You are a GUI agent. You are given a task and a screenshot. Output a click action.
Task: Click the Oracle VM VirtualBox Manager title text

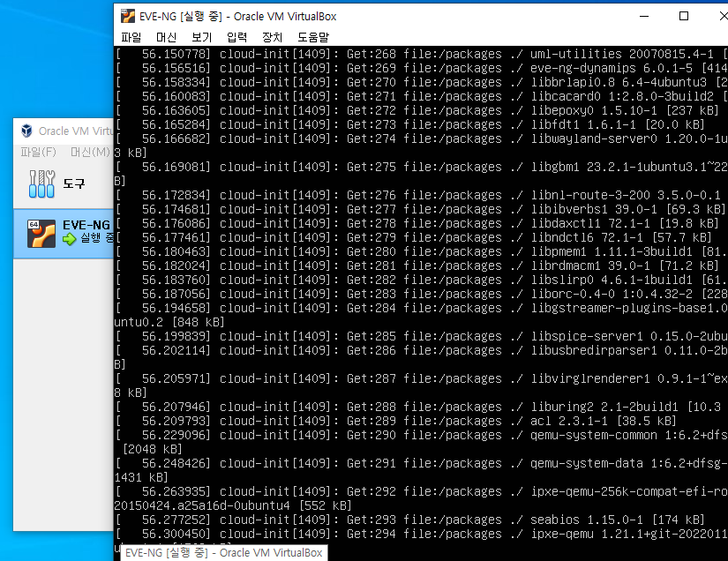point(76,131)
